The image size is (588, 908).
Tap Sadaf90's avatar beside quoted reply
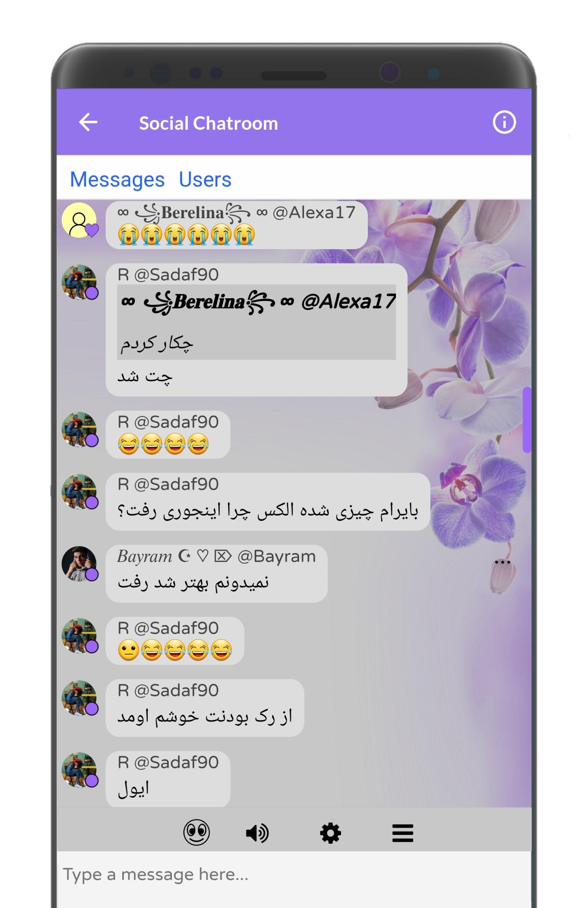click(79, 282)
